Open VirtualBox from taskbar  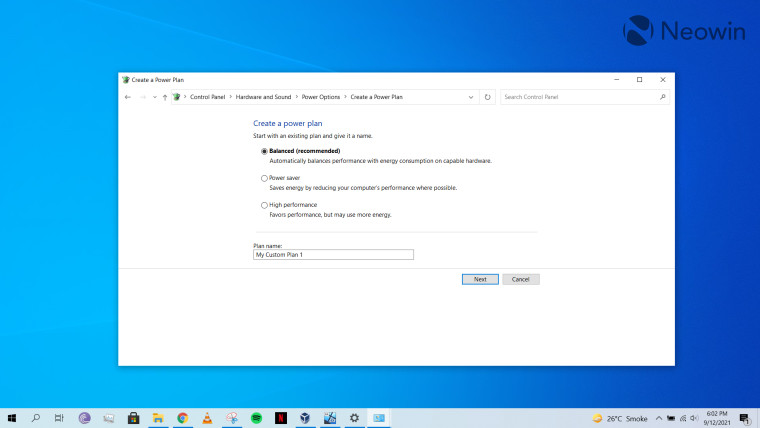[x=305, y=418]
